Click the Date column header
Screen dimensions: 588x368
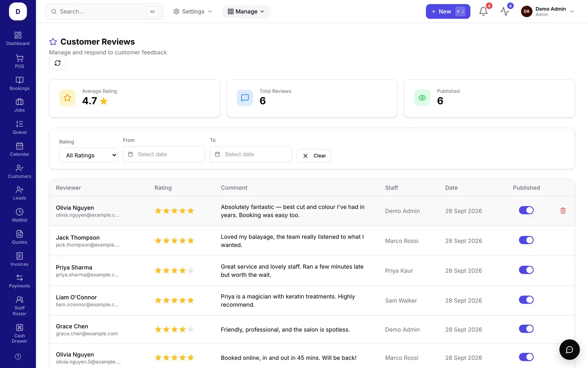click(x=452, y=188)
